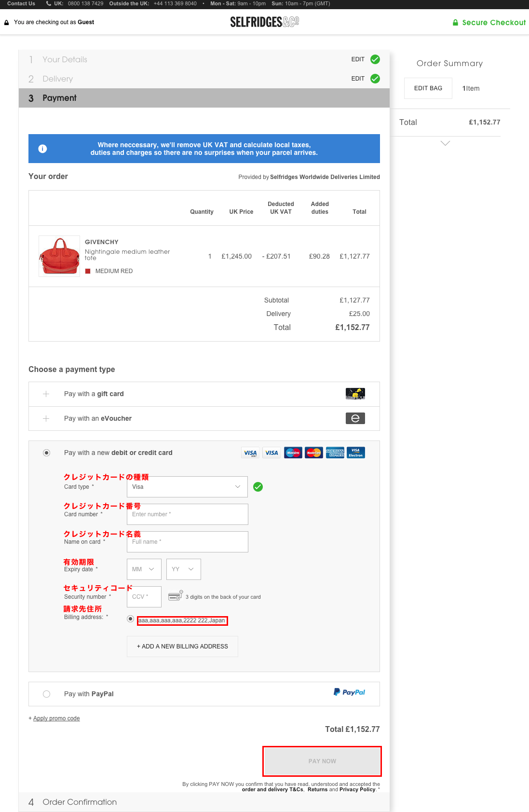Click the eVoucher icon
Viewport: 529px width, 812px height.
point(355,418)
